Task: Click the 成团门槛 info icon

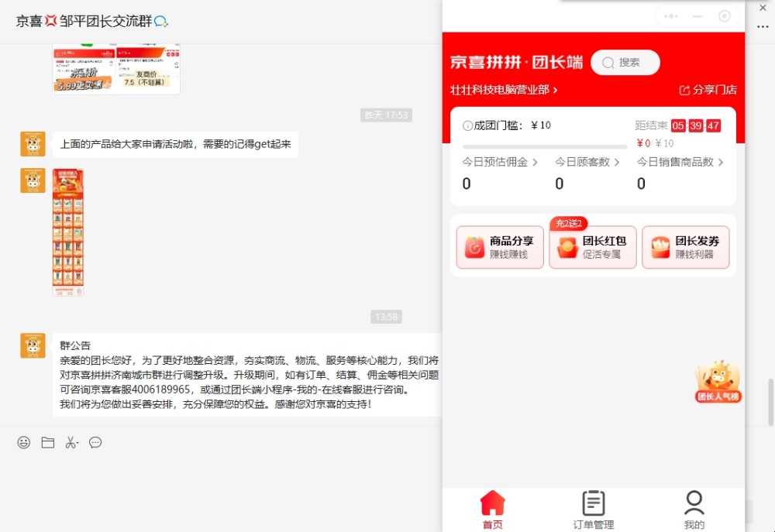Action: click(467, 126)
